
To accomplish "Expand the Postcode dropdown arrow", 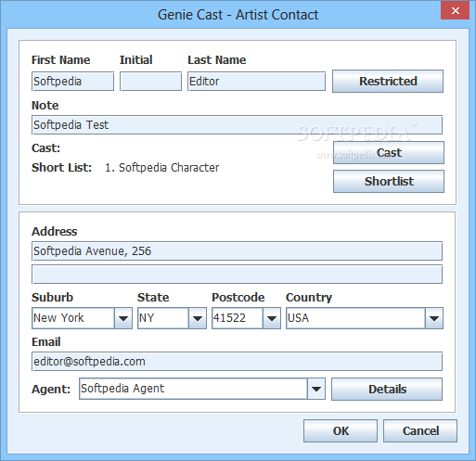I will pos(272,318).
